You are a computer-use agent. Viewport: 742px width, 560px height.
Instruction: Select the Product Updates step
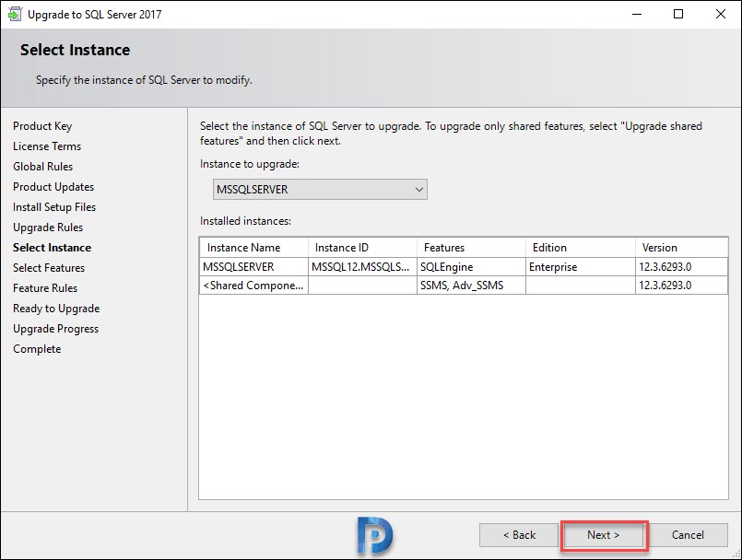click(53, 187)
